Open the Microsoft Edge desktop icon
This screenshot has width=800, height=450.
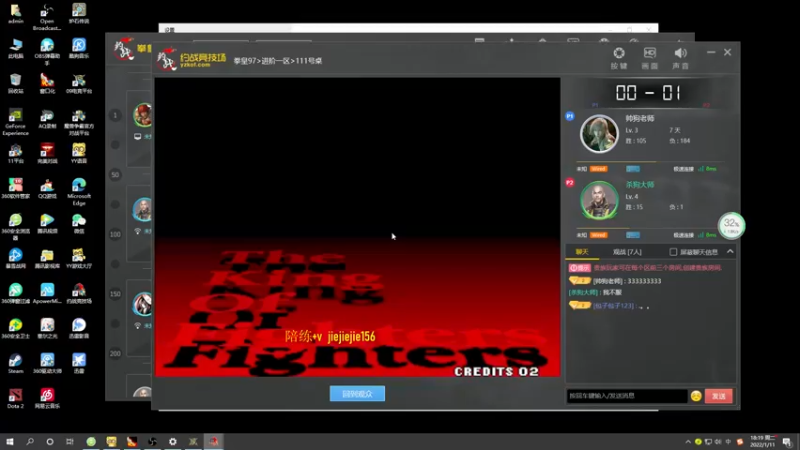[79, 192]
